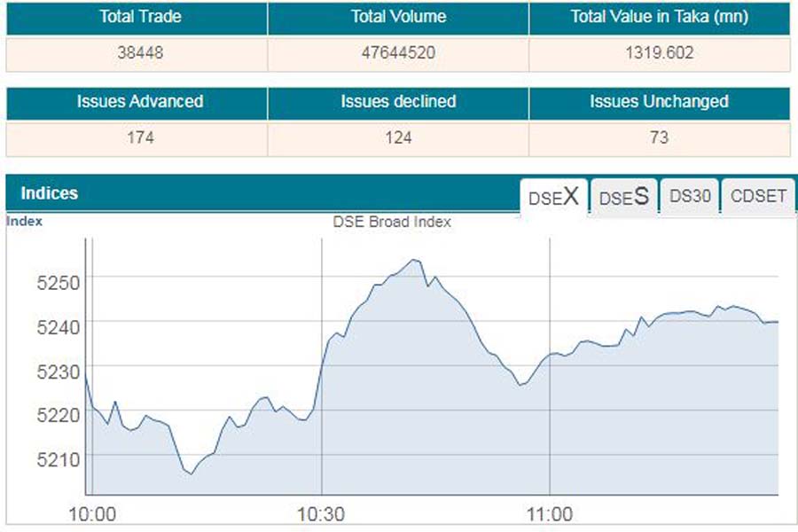The image size is (798, 532).
Task: Click the peak of the index chart line
Action: pyautogui.click(x=413, y=259)
